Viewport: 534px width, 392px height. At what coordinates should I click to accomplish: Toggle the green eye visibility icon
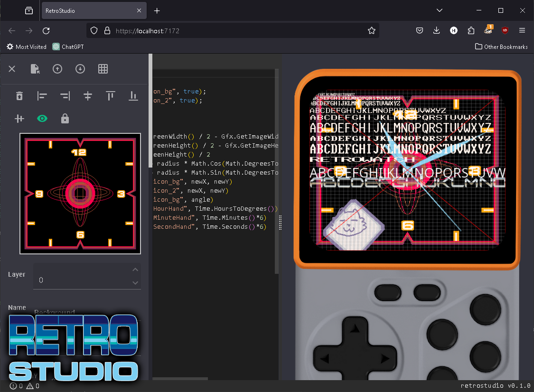pos(42,119)
